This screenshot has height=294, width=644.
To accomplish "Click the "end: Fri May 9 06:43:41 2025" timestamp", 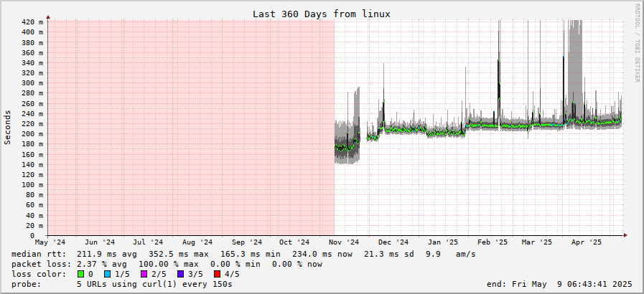I will tap(559, 284).
